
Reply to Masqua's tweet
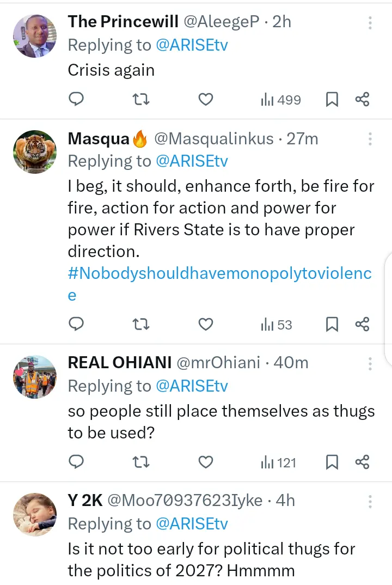coord(77,325)
